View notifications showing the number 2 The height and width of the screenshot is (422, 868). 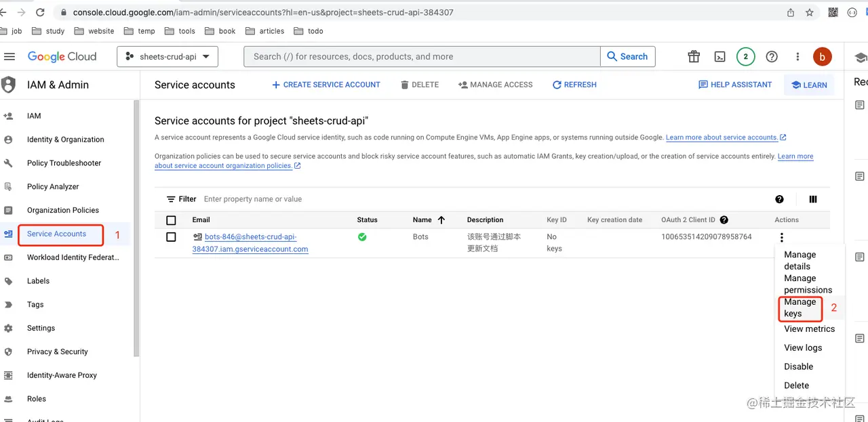[x=745, y=57]
